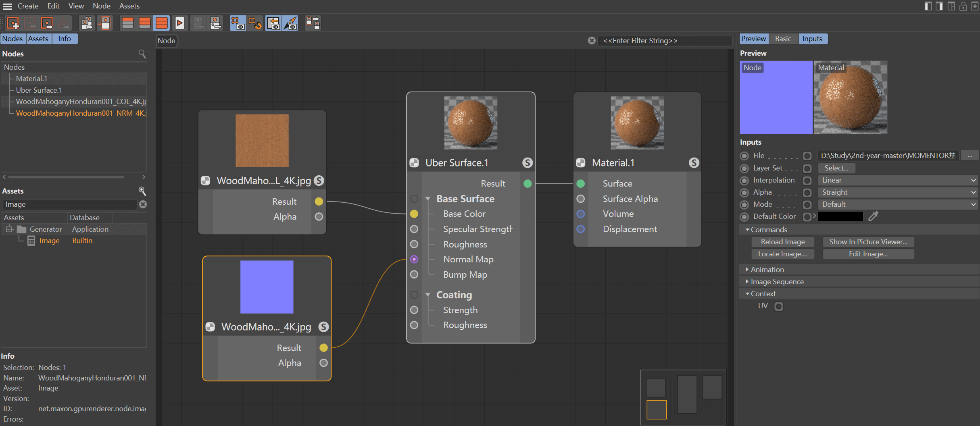Click the Reload Image button
This screenshot has height=426, width=980.
pyautogui.click(x=783, y=242)
